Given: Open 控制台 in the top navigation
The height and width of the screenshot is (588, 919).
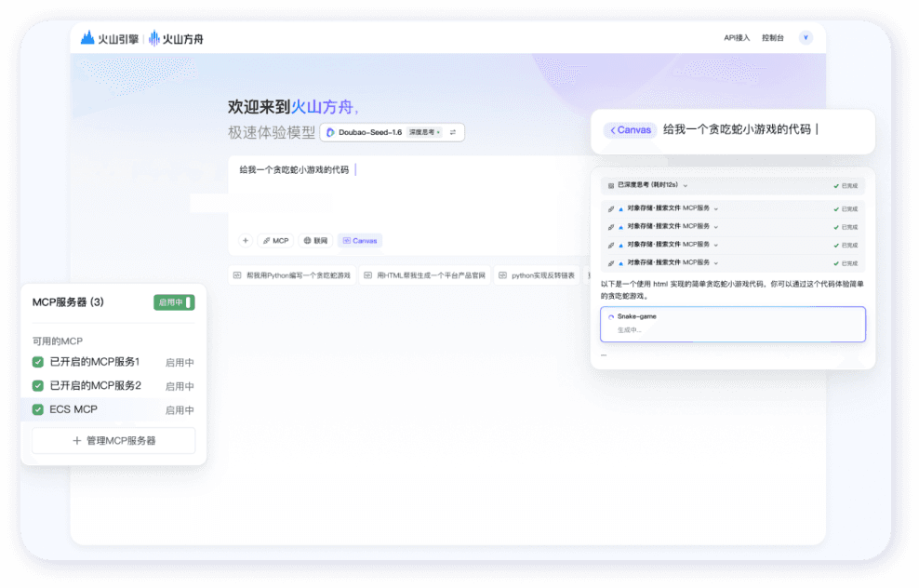Looking at the screenshot, I should click(772, 38).
